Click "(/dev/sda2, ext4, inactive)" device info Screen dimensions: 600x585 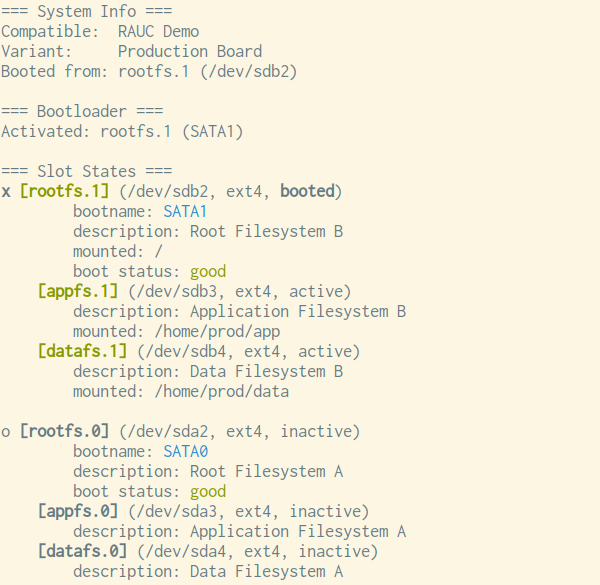coord(240,431)
